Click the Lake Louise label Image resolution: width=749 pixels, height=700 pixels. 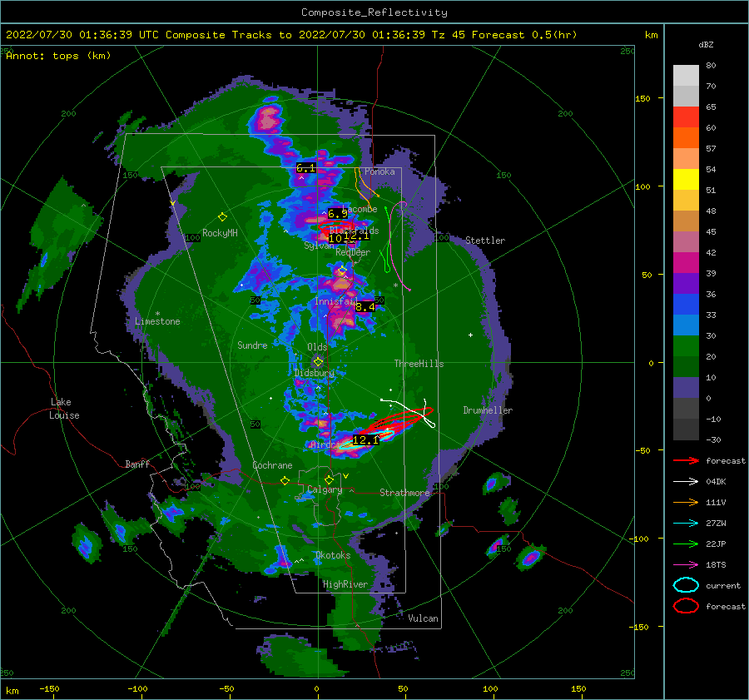click(x=64, y=409)
